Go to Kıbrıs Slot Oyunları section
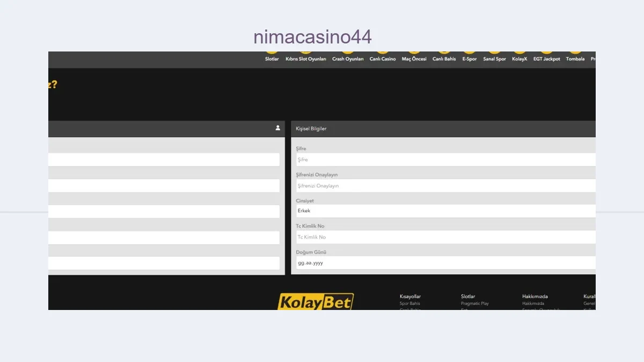Image resolution: width=644 pixels, height=362 pixels. [x=306, y=58]
